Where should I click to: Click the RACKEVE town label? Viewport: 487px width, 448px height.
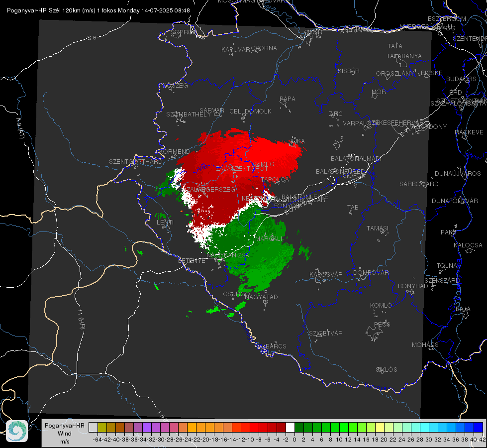point(469,132)
